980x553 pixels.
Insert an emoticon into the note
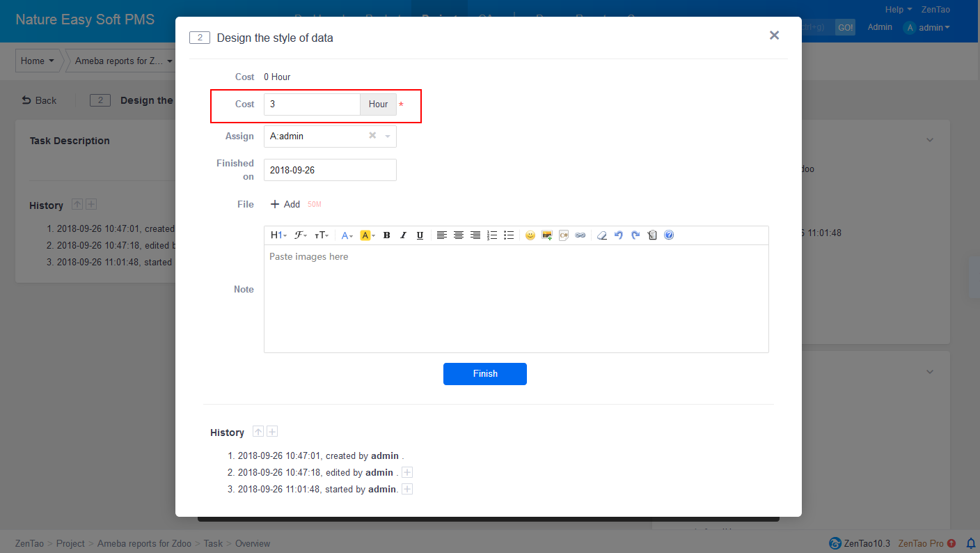[530, 235]
